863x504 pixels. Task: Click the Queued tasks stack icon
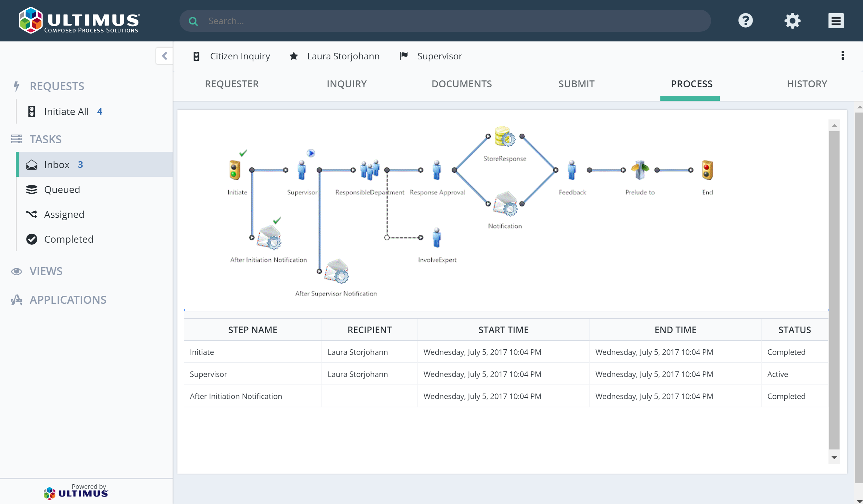[32, 190]
